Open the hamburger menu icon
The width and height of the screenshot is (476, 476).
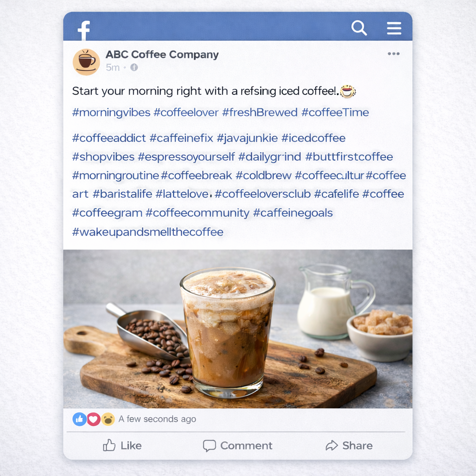pyautogui.click(x=394, y=28)
